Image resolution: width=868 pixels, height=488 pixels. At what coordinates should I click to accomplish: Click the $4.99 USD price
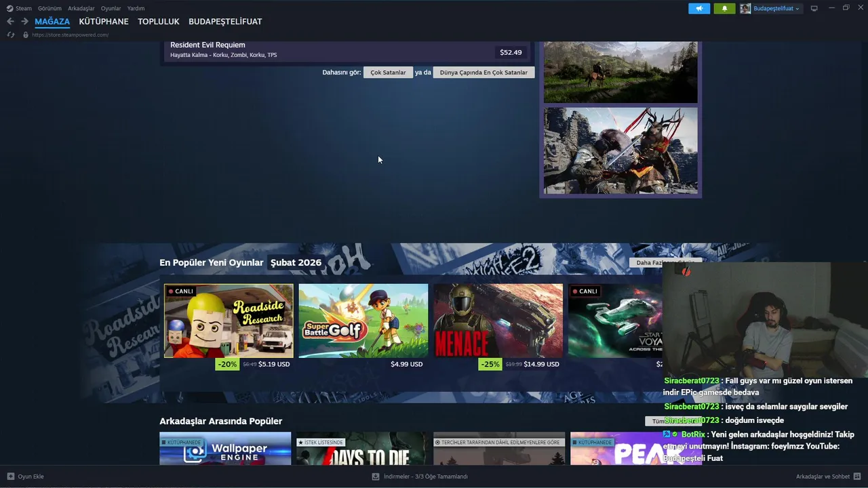pos(407,364)
